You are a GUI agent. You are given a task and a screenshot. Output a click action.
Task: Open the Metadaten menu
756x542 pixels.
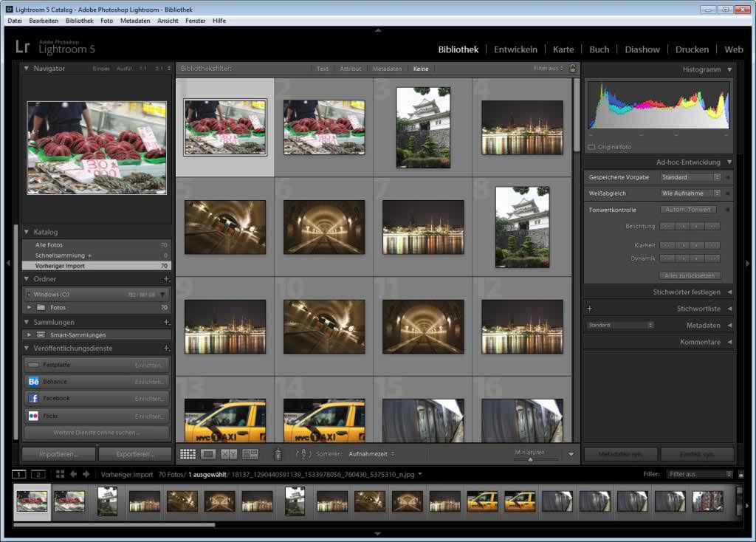(x=135, y=21)
